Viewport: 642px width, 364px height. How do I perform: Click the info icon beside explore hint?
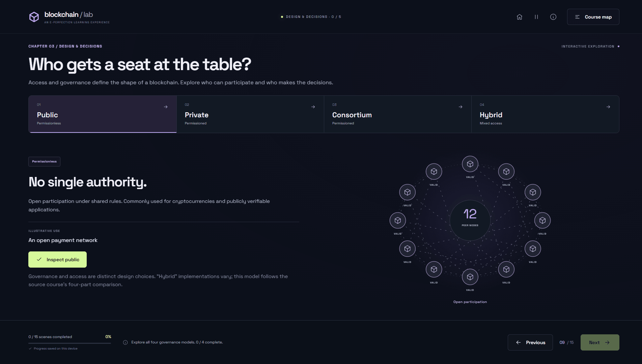[x=125, y=342]
